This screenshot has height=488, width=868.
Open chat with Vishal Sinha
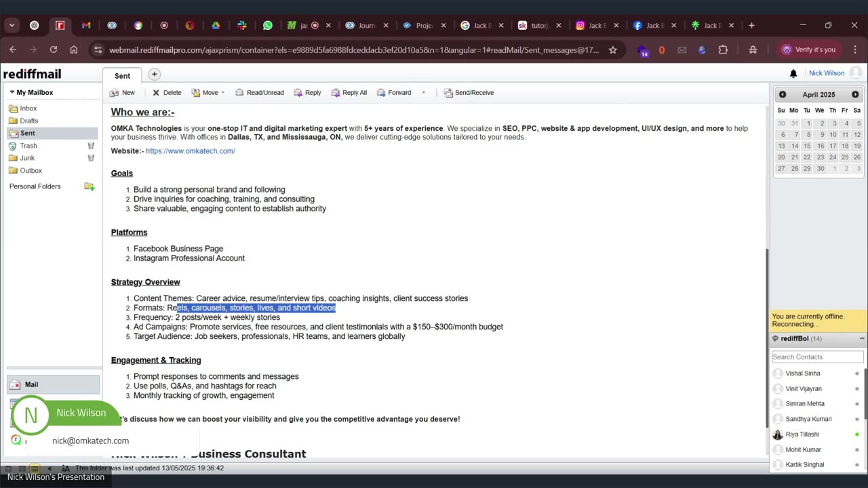[x=803, y=373]
